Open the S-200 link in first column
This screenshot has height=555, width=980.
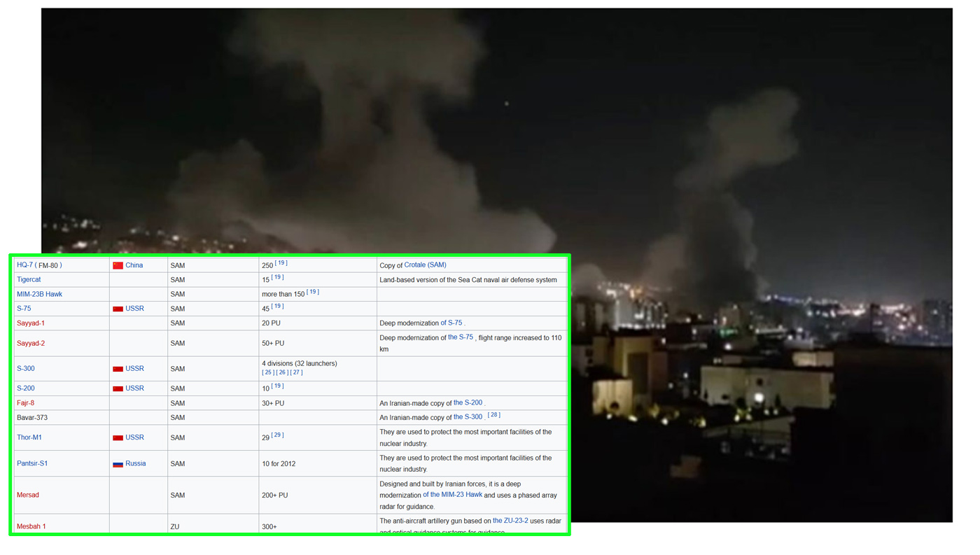(x=25, y=388)
